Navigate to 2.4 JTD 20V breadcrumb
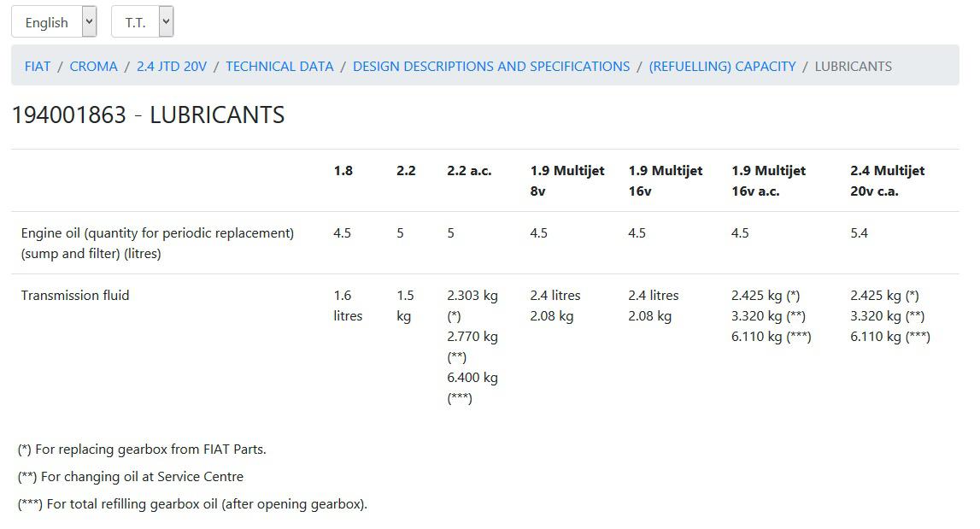Screen dimensions: 980x529 [x=171, y=67]
